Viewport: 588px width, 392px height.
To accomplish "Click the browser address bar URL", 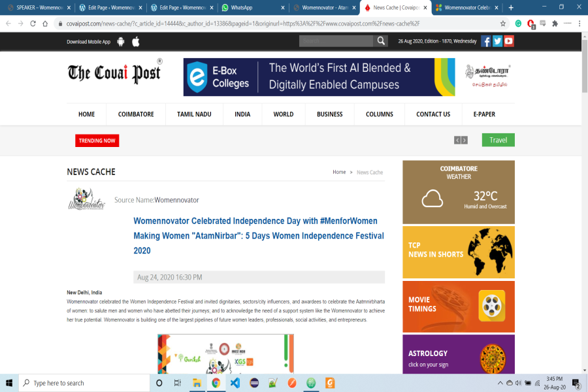I will point(243,24).
